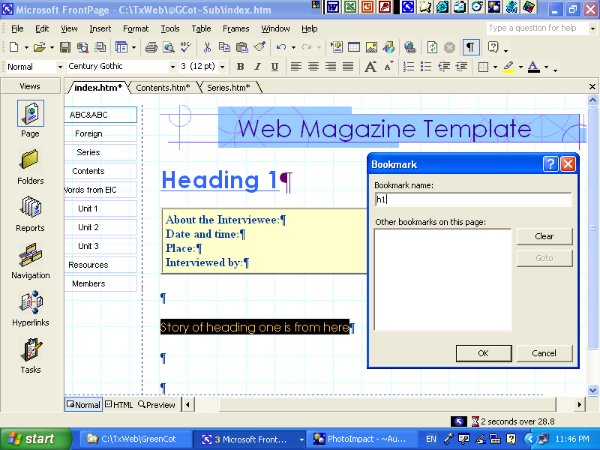Click the Clear button in Bookmark dialog
Screen dimensions: 600x450
(544, 236)
